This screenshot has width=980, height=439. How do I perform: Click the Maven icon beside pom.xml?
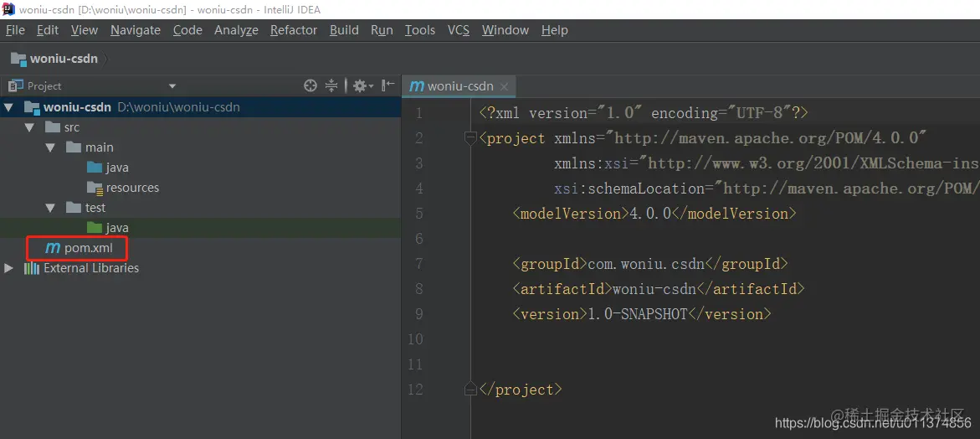tap(53, 248)
